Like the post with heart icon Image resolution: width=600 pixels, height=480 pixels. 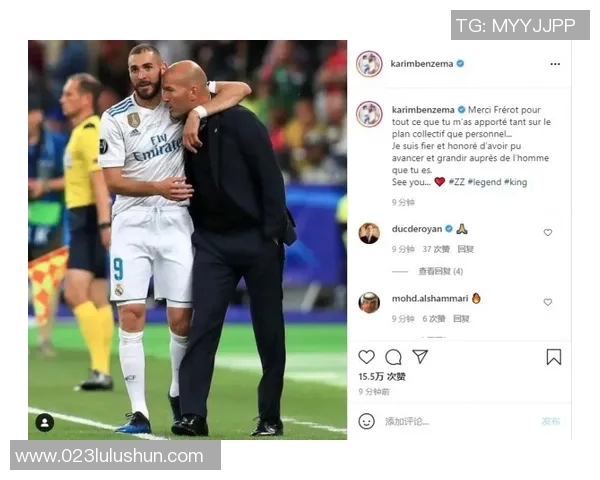pos(366,357)
